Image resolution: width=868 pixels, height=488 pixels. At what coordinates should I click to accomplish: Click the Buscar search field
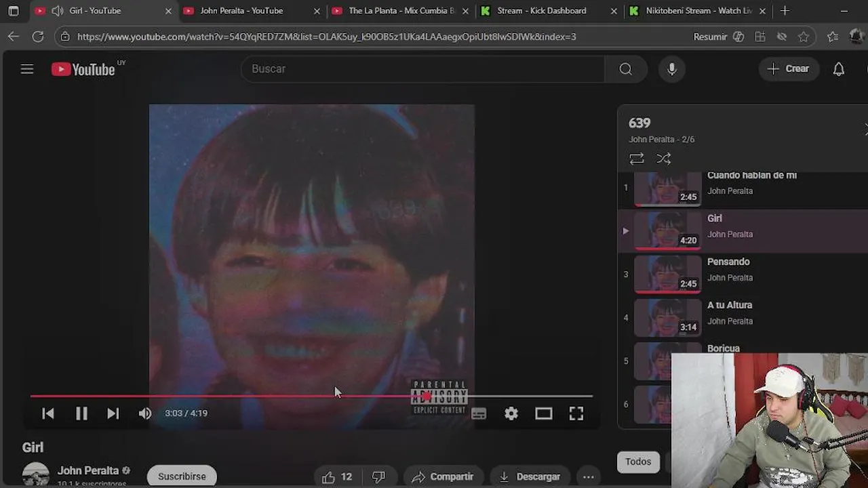point(422,69)
